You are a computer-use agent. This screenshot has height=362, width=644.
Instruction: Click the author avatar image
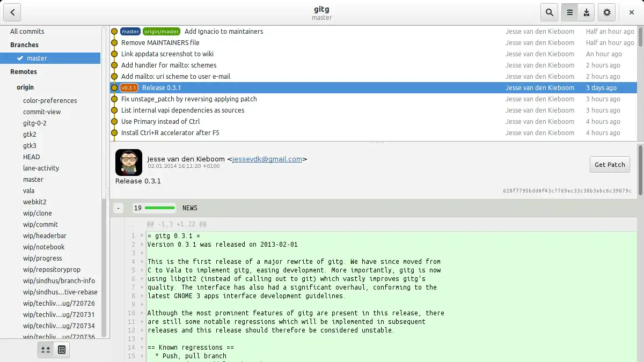129,162
